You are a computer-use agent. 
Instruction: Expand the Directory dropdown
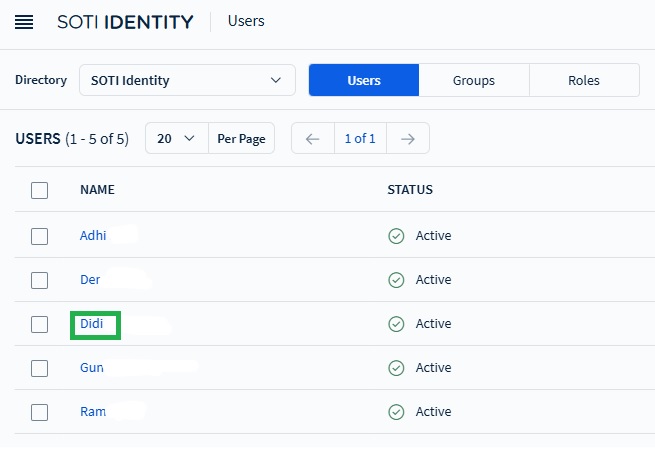tap(187, 80)
